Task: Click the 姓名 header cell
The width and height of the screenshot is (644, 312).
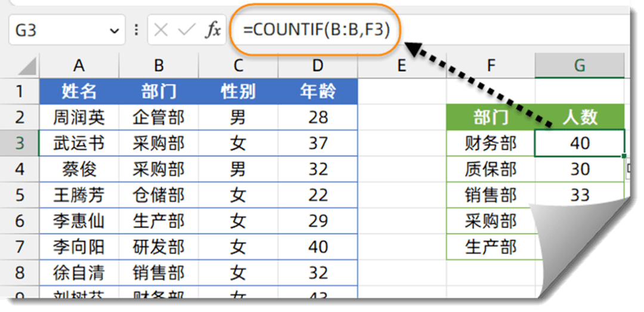Action: pyautogui.click(x=79, y=91)
